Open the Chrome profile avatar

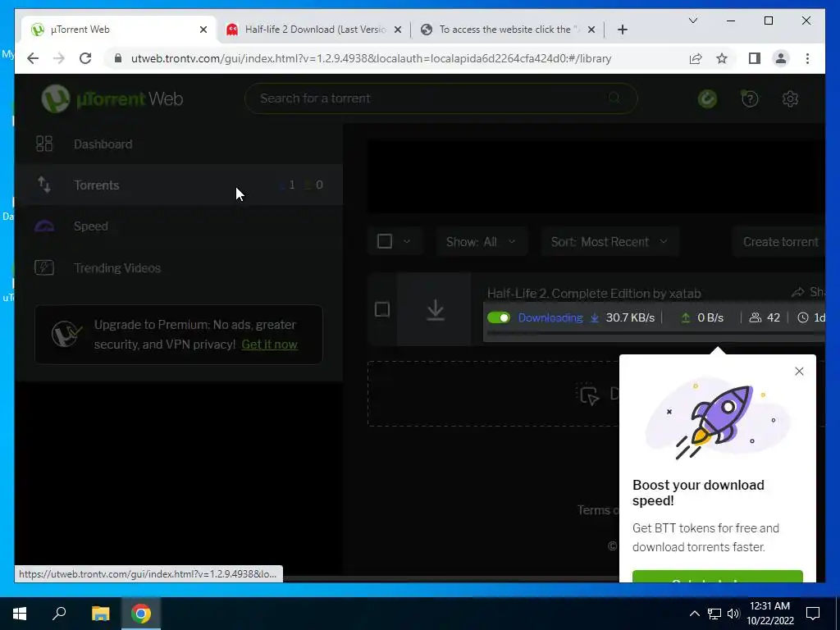[x=781, y=58]
